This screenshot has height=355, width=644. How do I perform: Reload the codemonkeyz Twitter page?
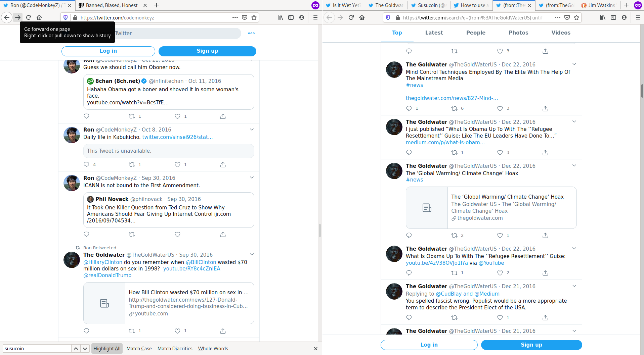click(29, 17)
